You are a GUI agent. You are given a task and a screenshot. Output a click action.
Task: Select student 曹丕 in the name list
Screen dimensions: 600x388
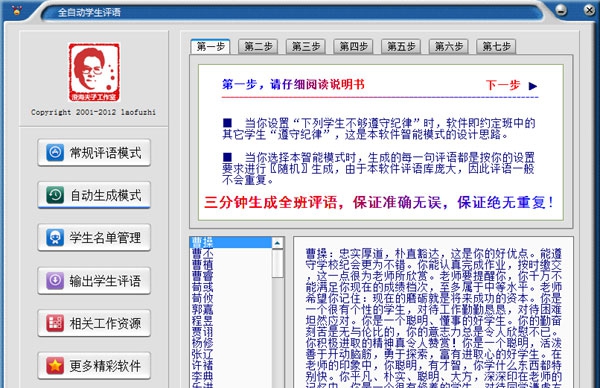point(231,253)
